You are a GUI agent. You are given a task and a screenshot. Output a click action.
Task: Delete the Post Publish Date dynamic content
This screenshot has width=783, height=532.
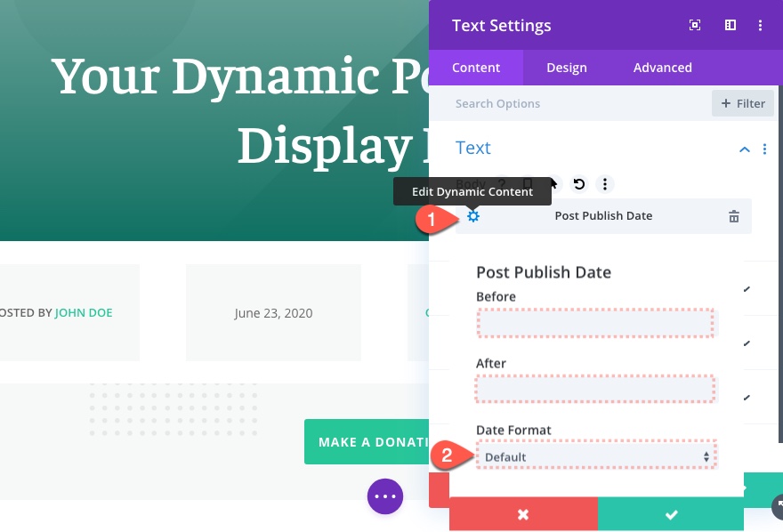click(734, 216)
